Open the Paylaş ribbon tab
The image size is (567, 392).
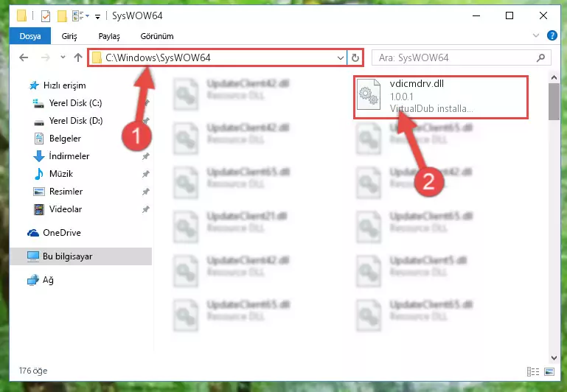click(109, 36)
